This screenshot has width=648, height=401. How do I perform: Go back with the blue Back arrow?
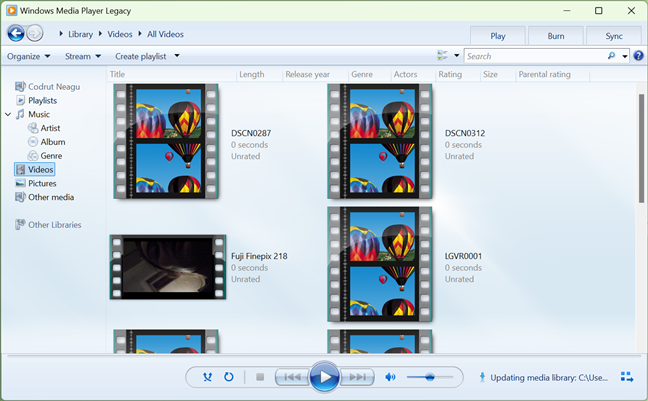[16, 33]
